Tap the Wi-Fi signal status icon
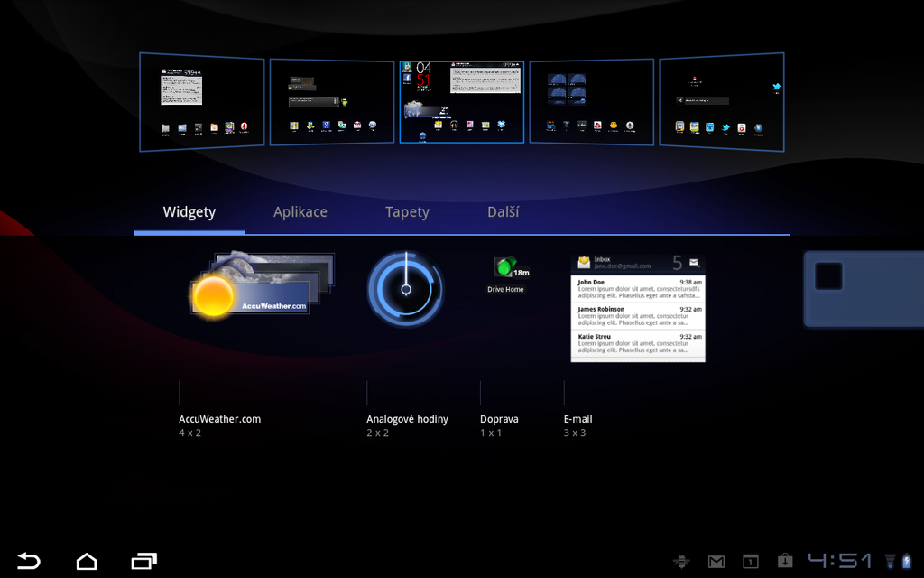The width and height of the screenshot is (924, 578). pos(890,562)
